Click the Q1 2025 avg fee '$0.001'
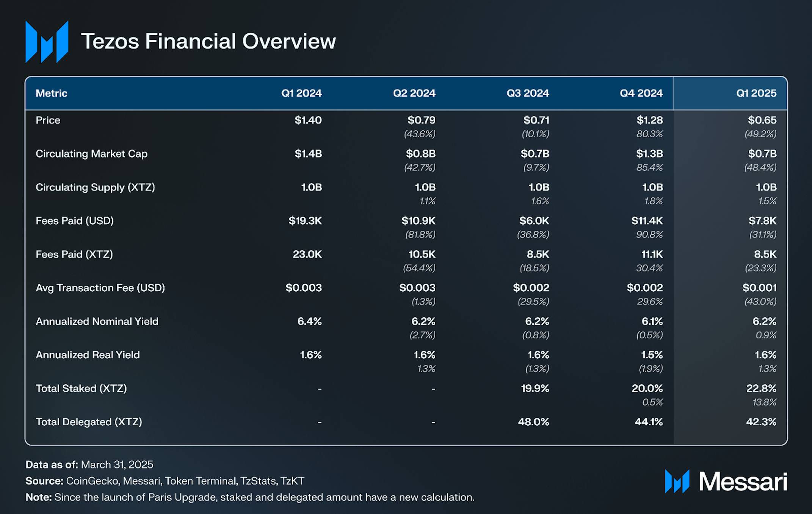Image resolution: width=812 pixels, height=514 pixels. [760, 288]
